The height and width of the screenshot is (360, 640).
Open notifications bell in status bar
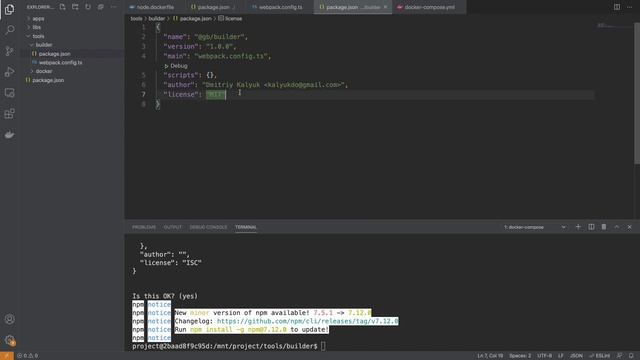click(631, 356)
